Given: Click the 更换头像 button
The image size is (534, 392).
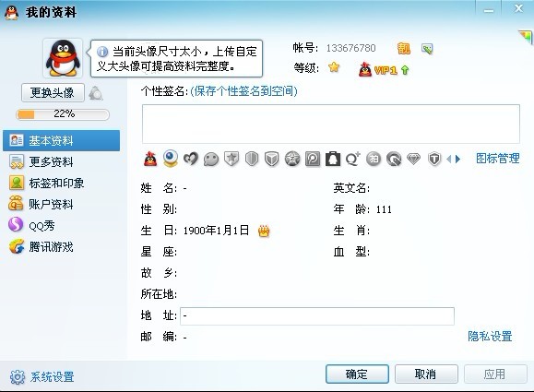Looking at the screenshot, I should 53,92.
